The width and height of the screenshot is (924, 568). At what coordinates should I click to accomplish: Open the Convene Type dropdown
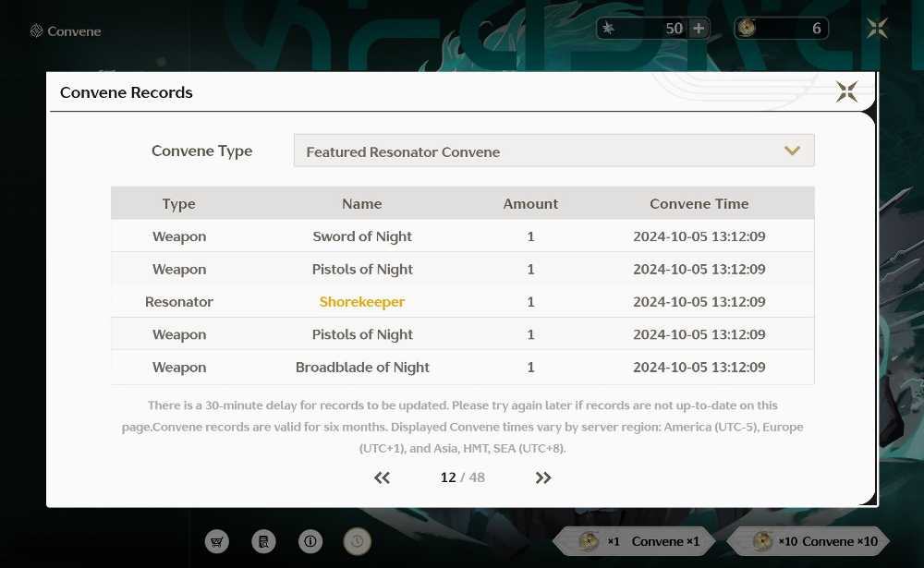(x=553, y=151)
